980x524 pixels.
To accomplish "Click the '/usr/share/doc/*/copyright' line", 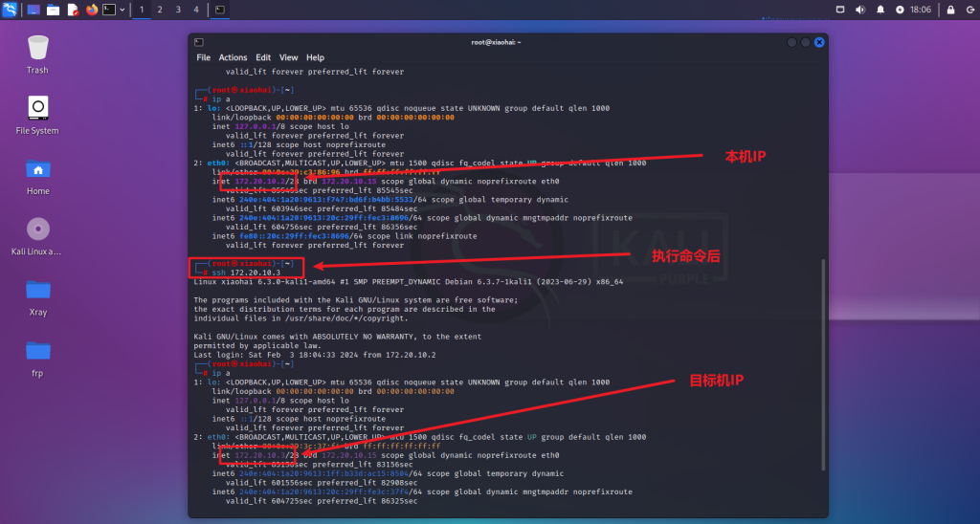I will point(301,318).
